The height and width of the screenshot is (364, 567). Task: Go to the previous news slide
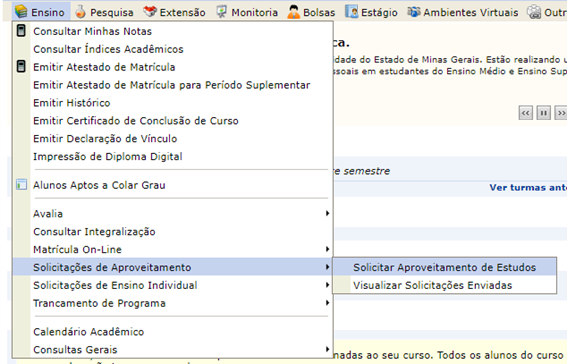pos(525,113)
